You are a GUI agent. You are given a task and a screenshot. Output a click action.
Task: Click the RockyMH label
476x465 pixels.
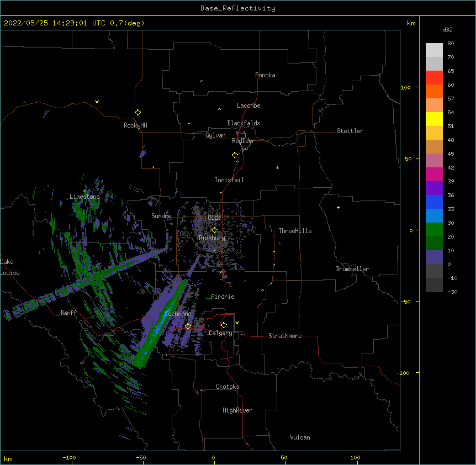135,125
